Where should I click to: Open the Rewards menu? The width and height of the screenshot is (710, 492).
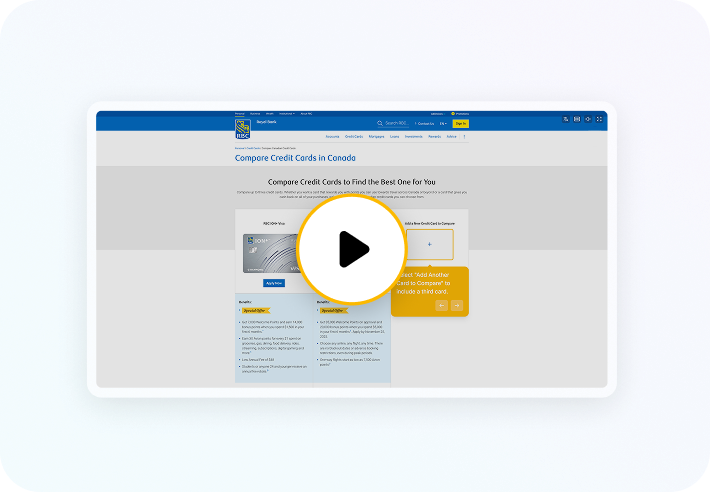[x=435, y=136]
